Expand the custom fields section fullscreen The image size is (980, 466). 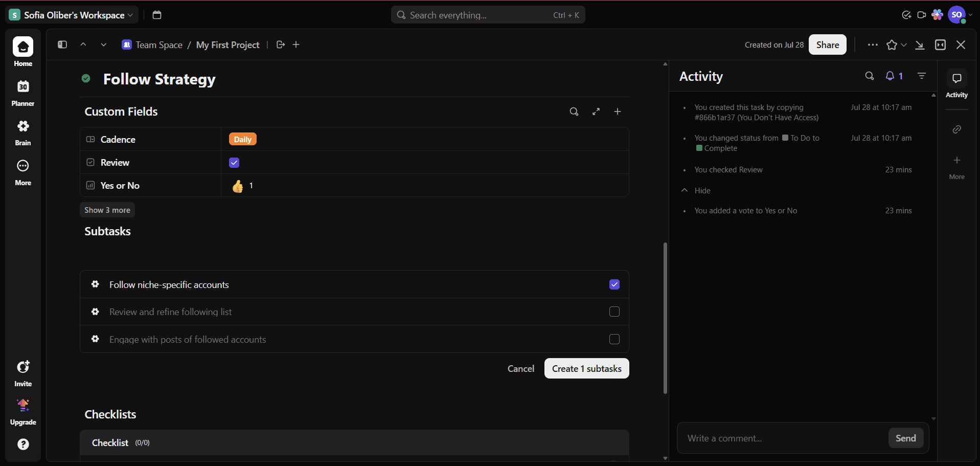point(596,112)
